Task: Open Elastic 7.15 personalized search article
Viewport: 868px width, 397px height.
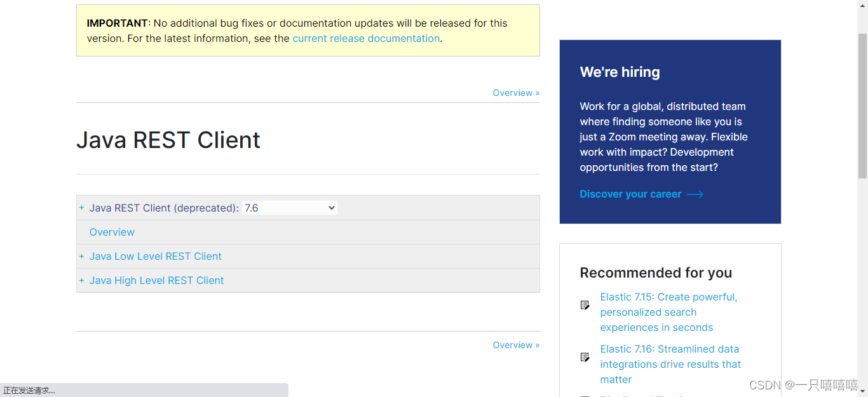Action: click(668, 312)
